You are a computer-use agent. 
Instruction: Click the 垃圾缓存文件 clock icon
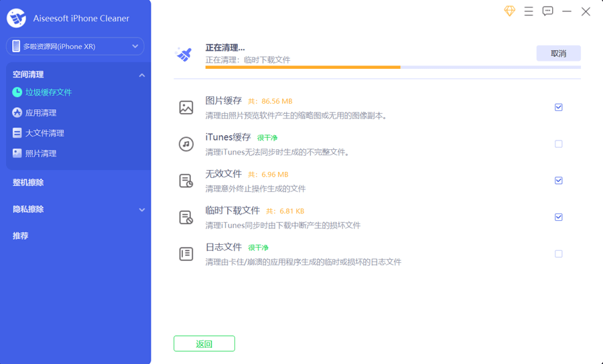[17, 92]
